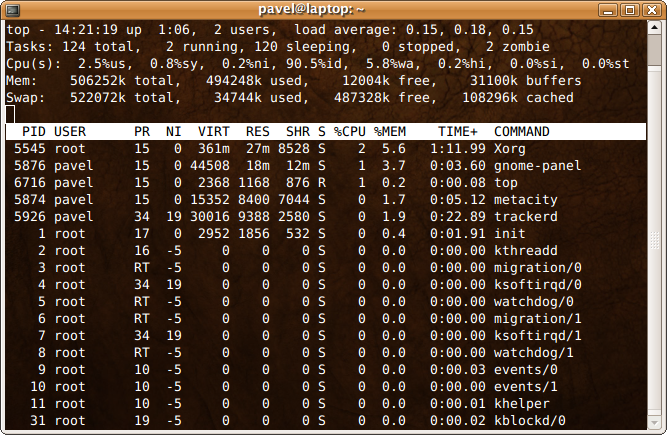This screenshot has height=435, width=667.
Task: Click the %MEM column header
Action: pyautogui.click(x=390, y=132)
